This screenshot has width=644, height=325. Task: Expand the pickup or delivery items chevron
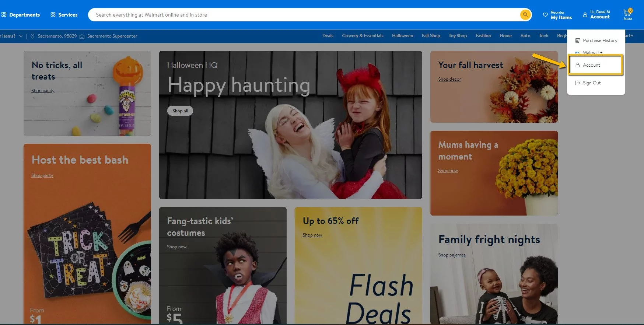click(21, 36)
